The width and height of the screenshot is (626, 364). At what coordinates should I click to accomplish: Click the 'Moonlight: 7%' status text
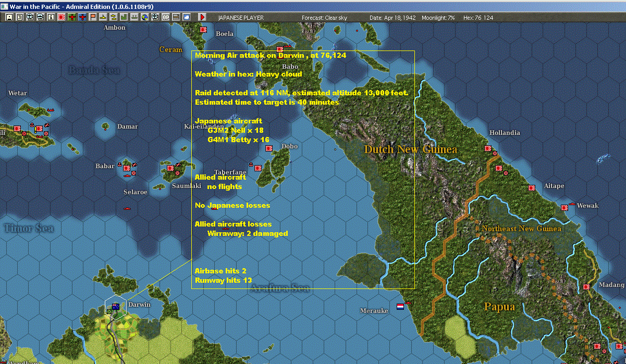click(x=438, y=18)
